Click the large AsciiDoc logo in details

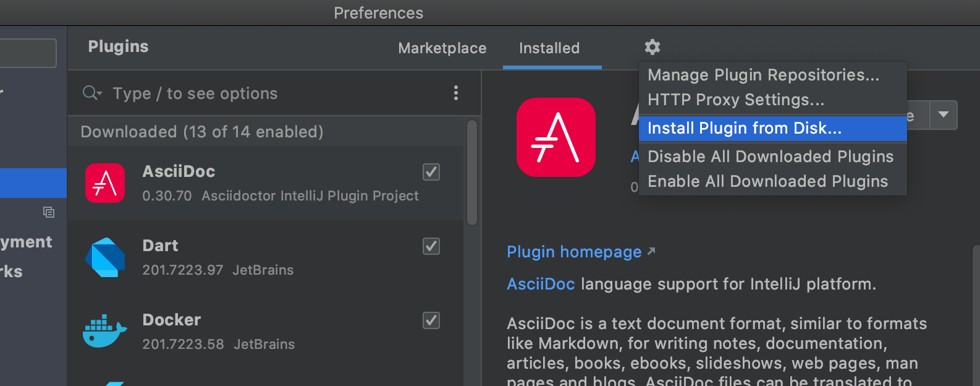click(x=556, y=137)
